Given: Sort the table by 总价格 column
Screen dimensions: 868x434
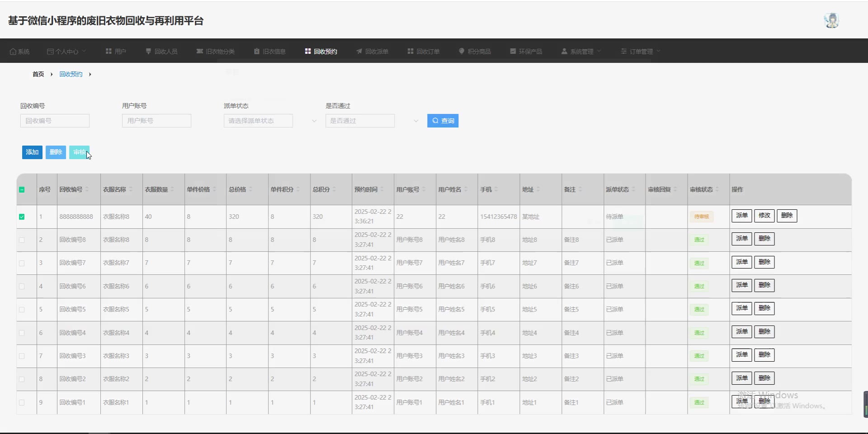Looking at the screenshot, I should click(250, 189).
